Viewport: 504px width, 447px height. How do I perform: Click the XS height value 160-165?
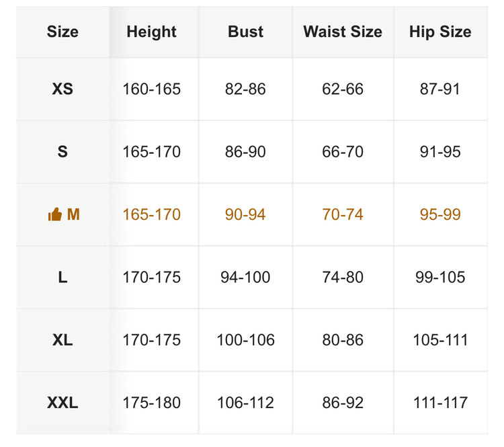pyautogui.click(x=151, y=89)
